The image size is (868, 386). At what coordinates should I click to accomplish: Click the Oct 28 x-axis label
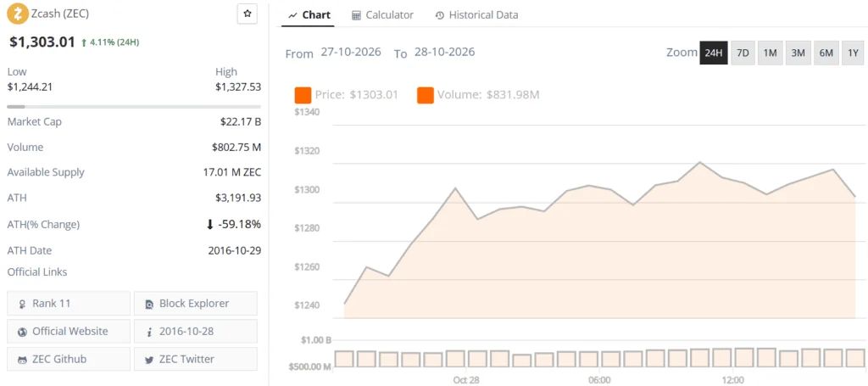(x=466, y=380)
